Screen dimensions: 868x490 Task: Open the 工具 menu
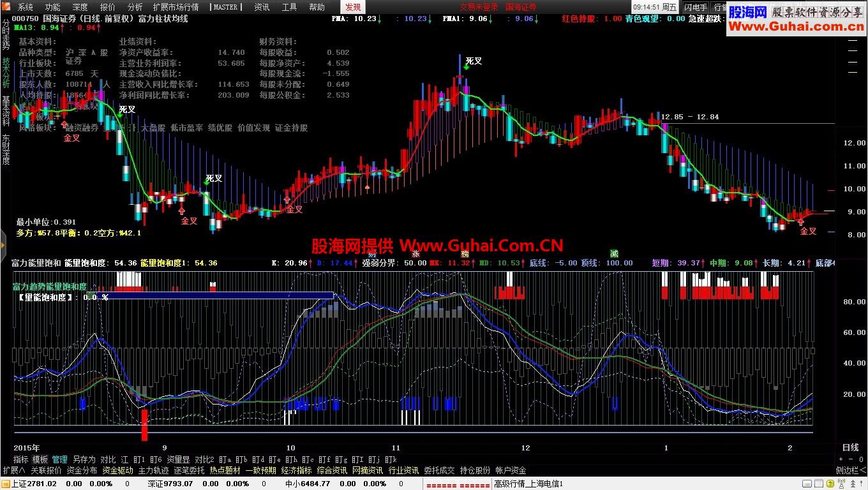point(289,7)
